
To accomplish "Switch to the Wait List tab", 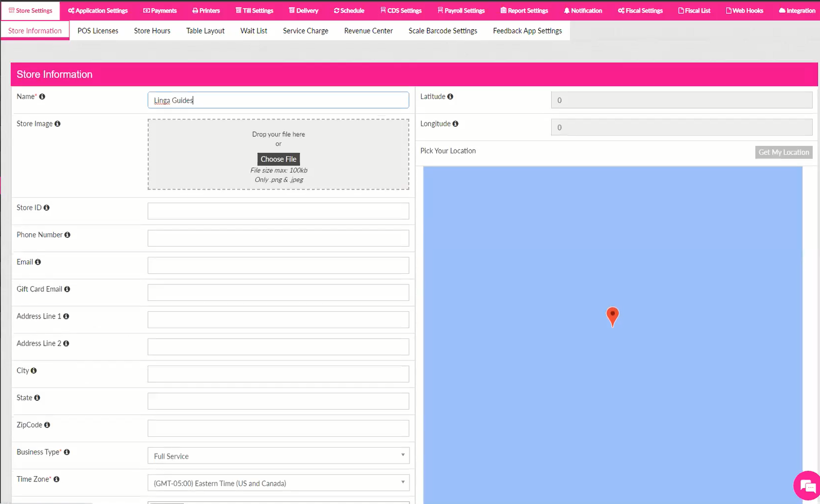I will click(254, 31).
